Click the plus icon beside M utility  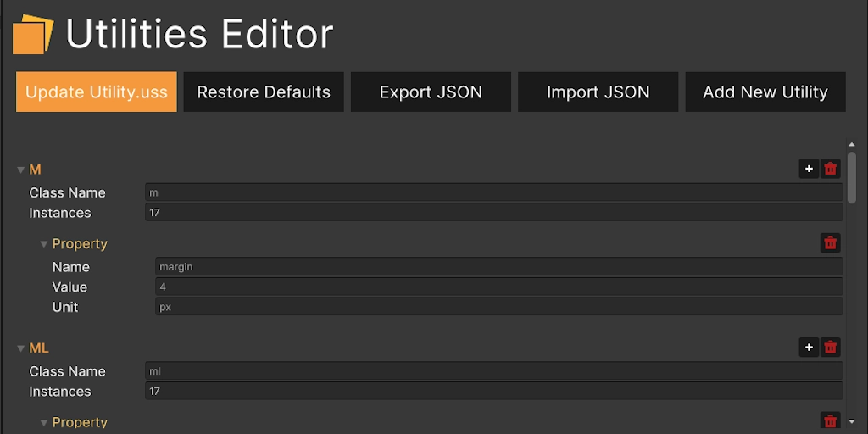click(809, 170)
